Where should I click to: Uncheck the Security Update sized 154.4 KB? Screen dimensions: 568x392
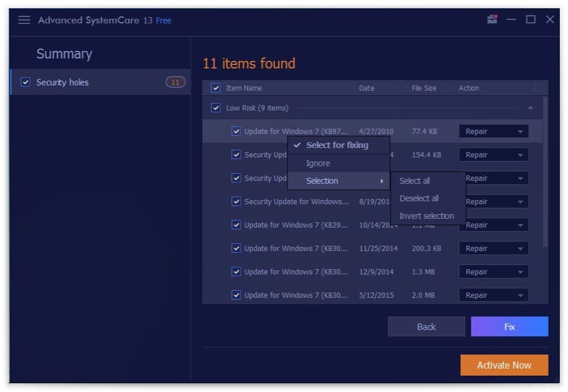(236, 154)
